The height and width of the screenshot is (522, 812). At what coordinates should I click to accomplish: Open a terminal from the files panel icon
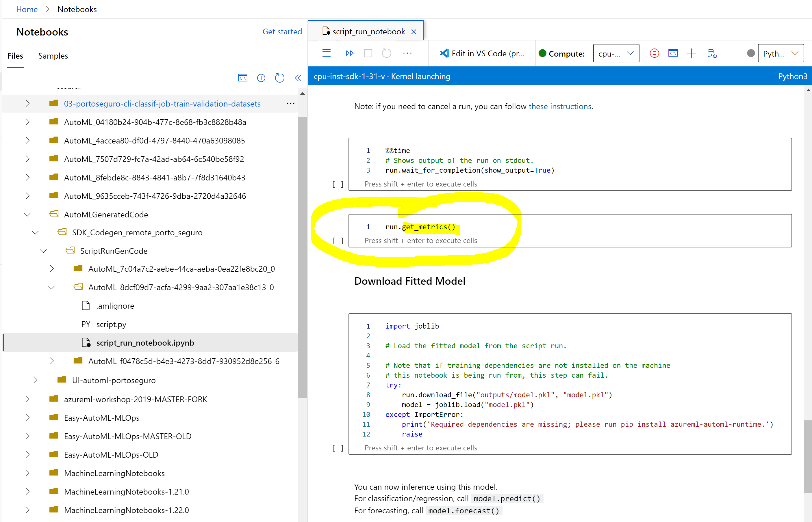coord(243,78)
